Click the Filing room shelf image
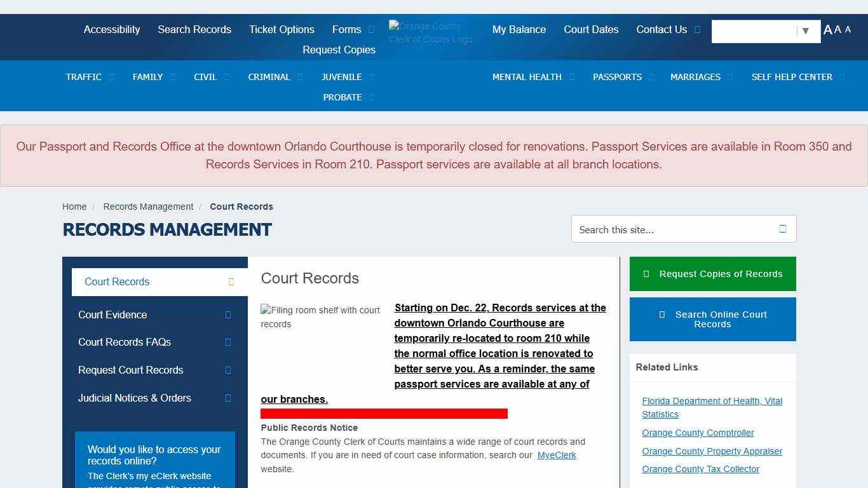Viewport: 868px width, 488px height. tap(321, 317)
